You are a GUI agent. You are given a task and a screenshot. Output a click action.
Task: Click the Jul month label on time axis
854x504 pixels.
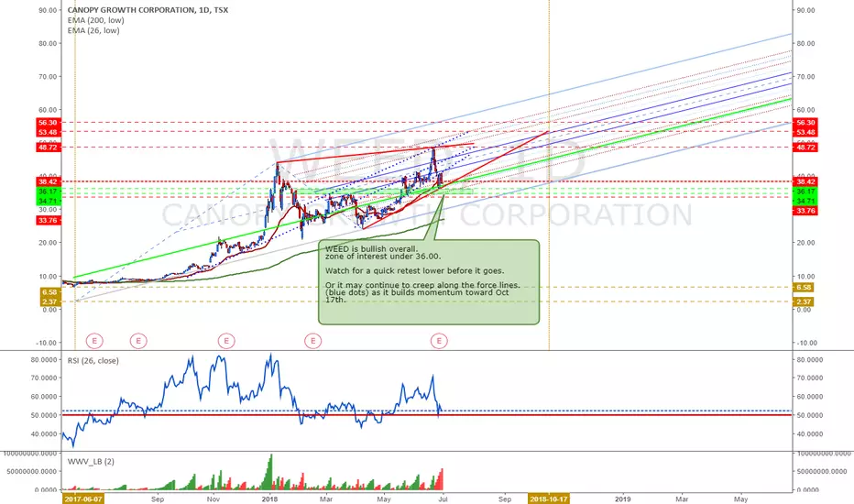click(443, 499)
